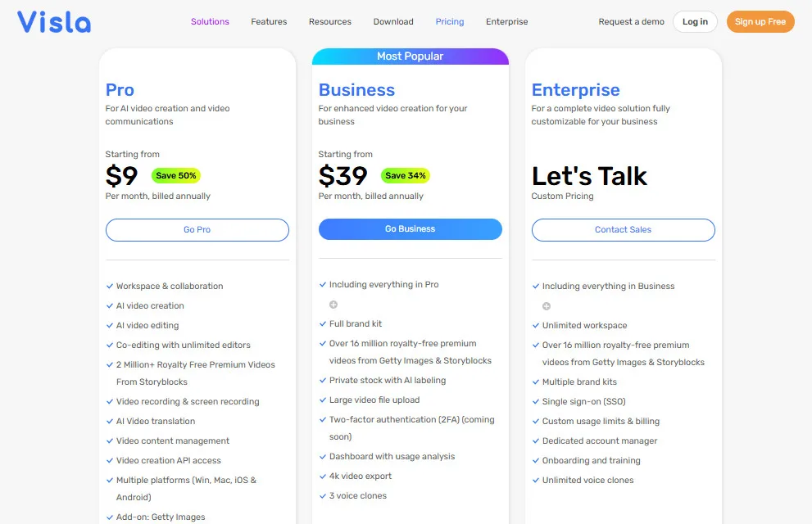
Task: Click the checkmark beside AI video creation
Action: (x=109, y=305)
